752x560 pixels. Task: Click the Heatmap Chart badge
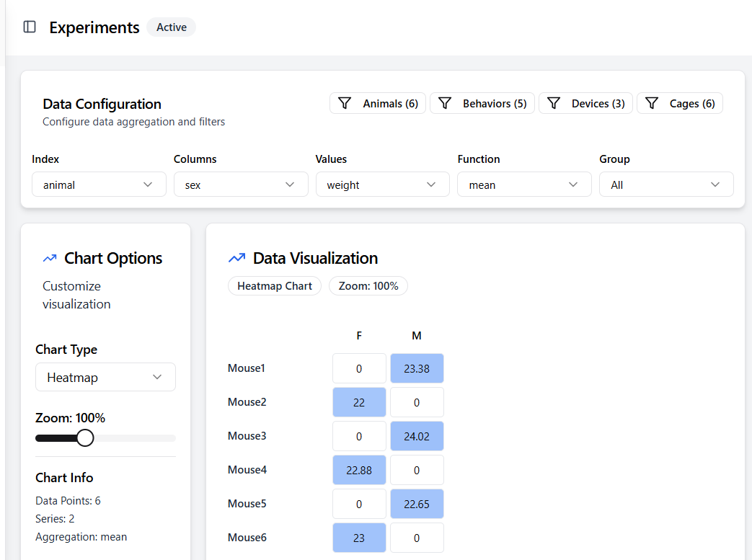pyautogui.click(x=275, y=286)
